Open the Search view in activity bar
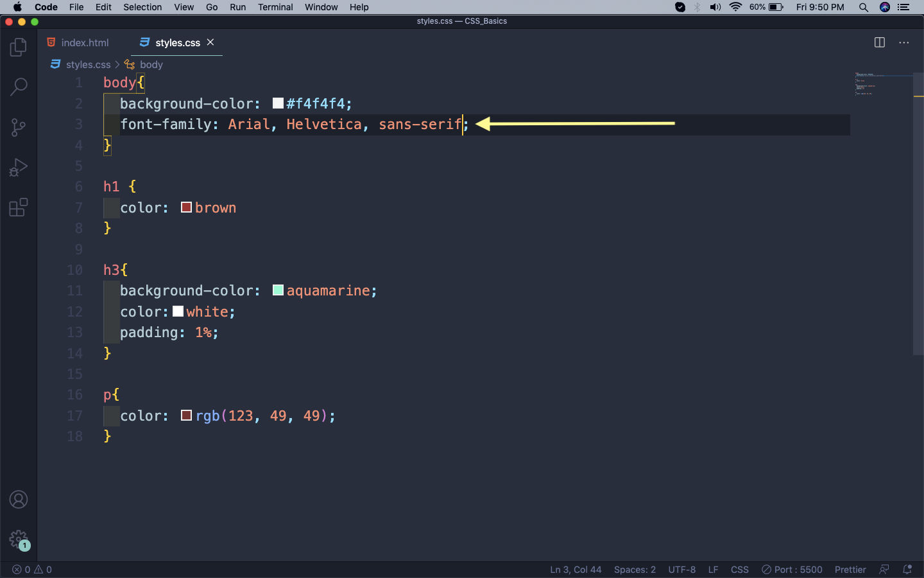 (x=19, y=87)
